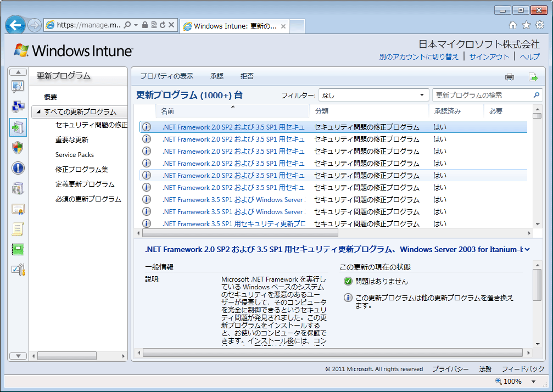The image size is (553, 392).
Task: Select 必須の更新プログラム in navigation tree
Action: (88, 199)
